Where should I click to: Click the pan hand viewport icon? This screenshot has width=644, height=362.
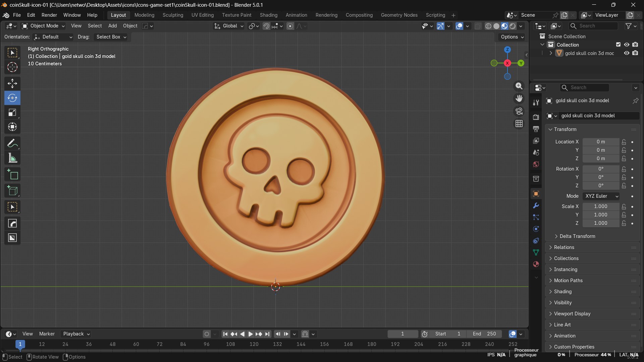[519, 99]
